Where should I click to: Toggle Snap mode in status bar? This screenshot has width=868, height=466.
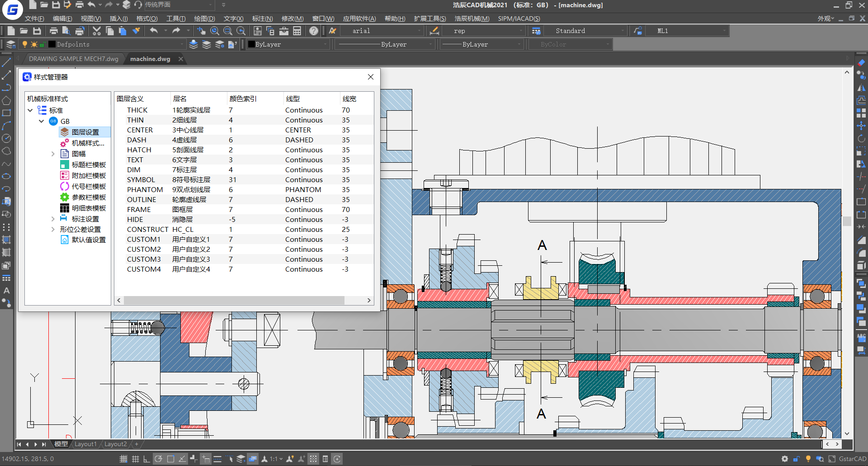tap(123, 459)
